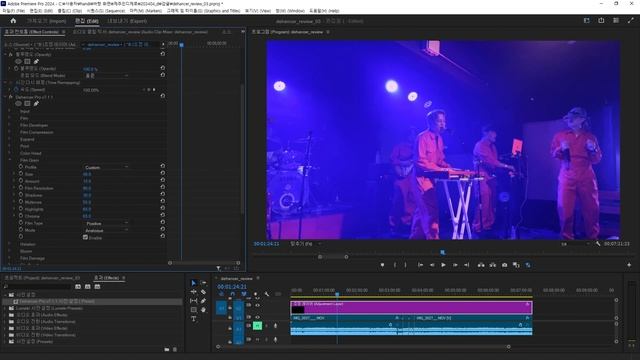Screen dimensions: 640x360
Task: Select the Rectangle tool
Action: [193, 310]
